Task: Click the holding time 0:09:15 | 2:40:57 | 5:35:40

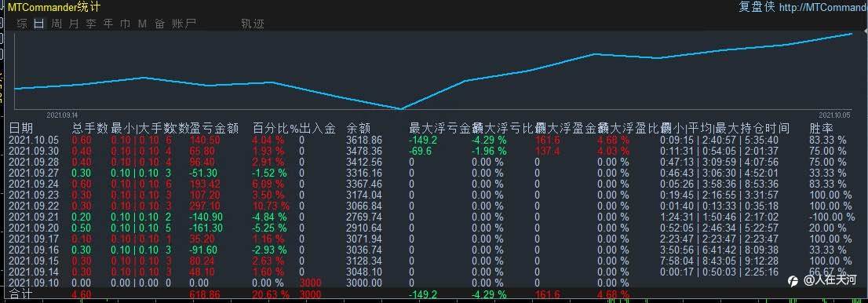Action: pos(720,141)
